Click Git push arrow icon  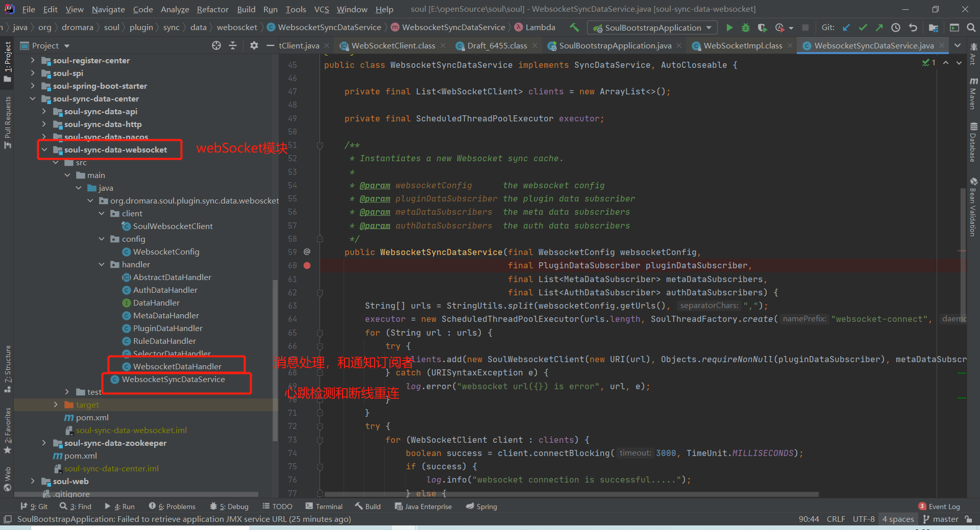[x=879, y=28]
